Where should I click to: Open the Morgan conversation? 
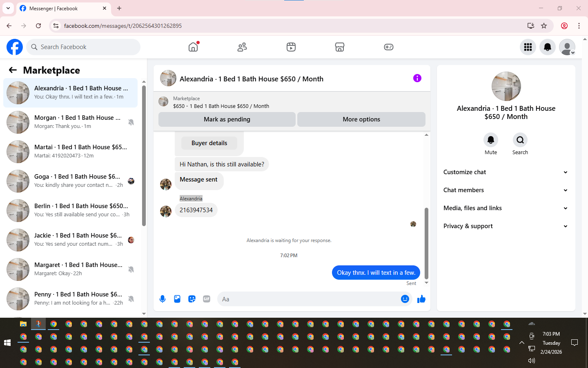pos(71,122)
